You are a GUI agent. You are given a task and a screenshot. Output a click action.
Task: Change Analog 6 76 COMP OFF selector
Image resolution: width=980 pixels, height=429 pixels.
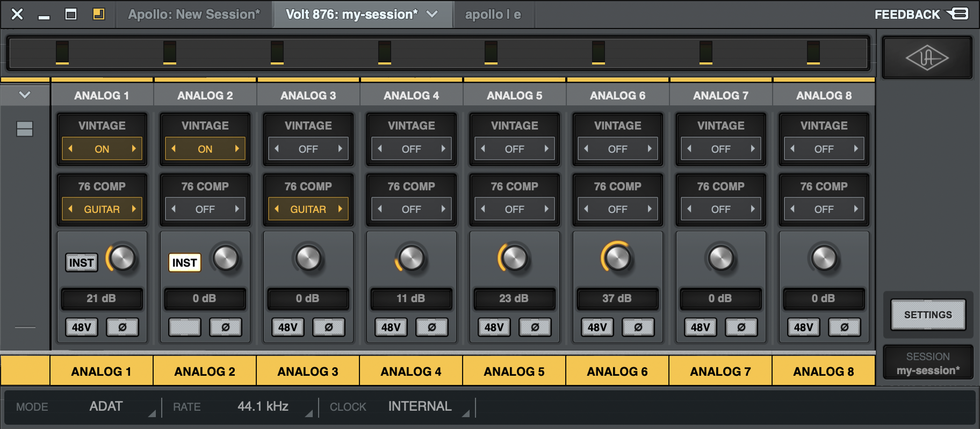point(618,209)
